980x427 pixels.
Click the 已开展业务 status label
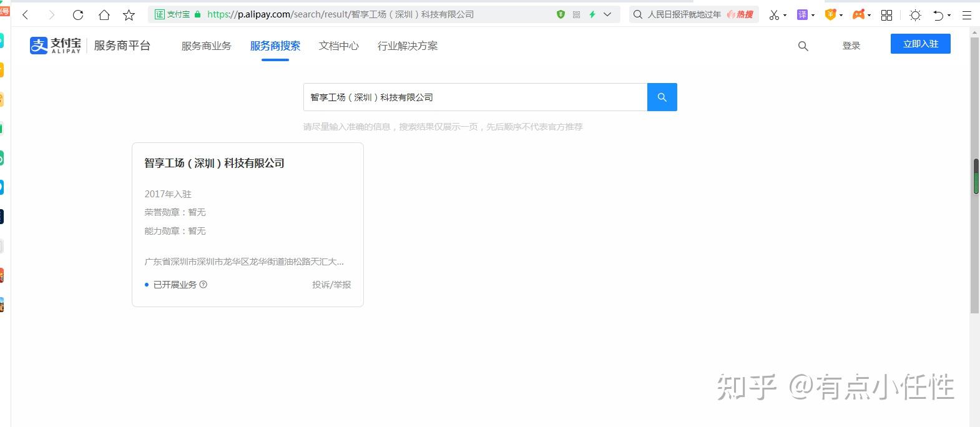[175, 285]
